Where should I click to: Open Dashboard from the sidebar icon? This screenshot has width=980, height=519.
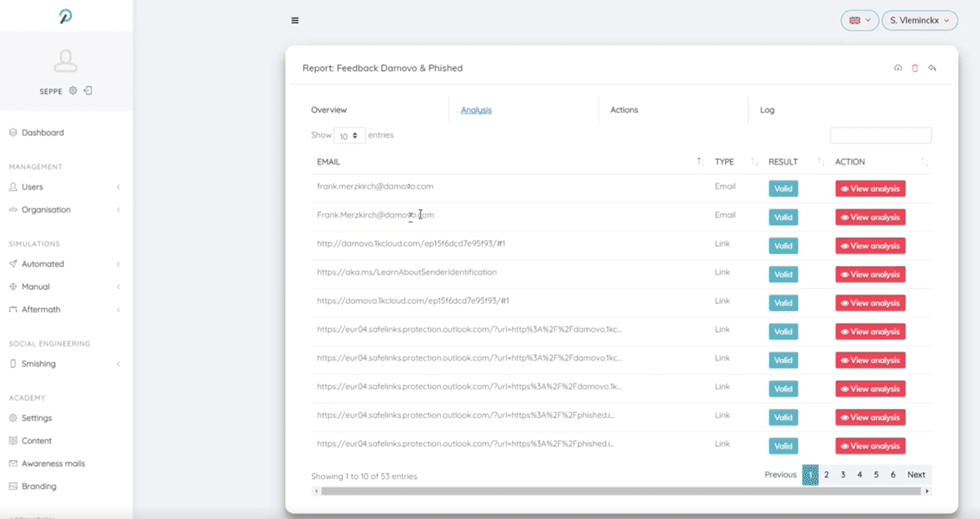tap(13, 132)
